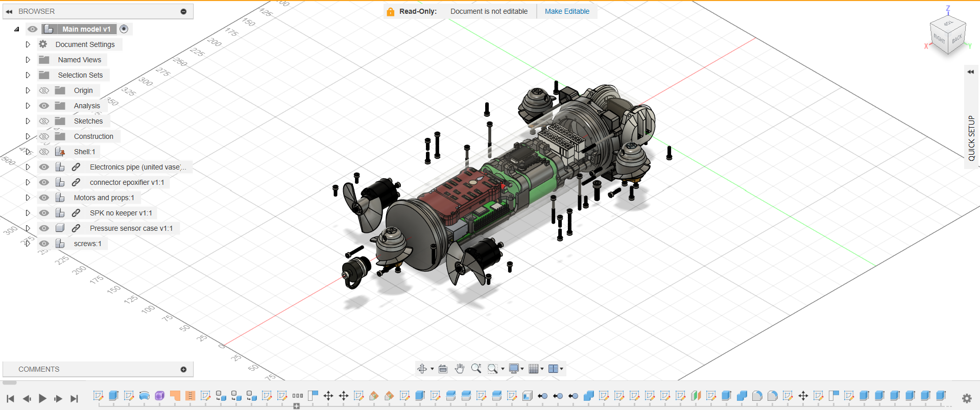Viewport: 980px width, 410px height.
Task: Open the Grid and Snaps dropdown arrow
Action: coord(542,369)
